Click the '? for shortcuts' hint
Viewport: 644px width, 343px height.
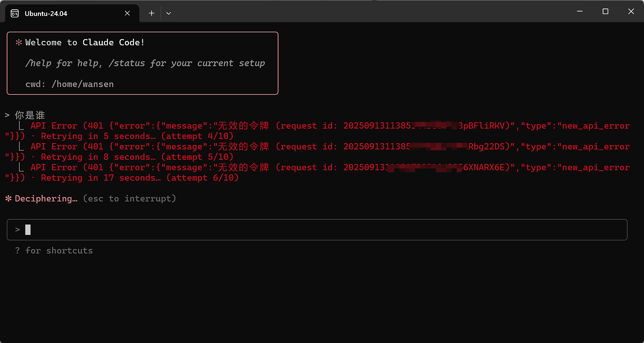pyautogui.click(x=54, y=251)
